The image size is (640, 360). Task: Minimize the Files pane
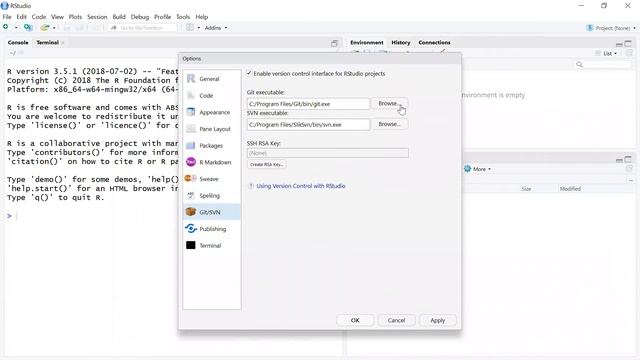click(x=619, y=160)
